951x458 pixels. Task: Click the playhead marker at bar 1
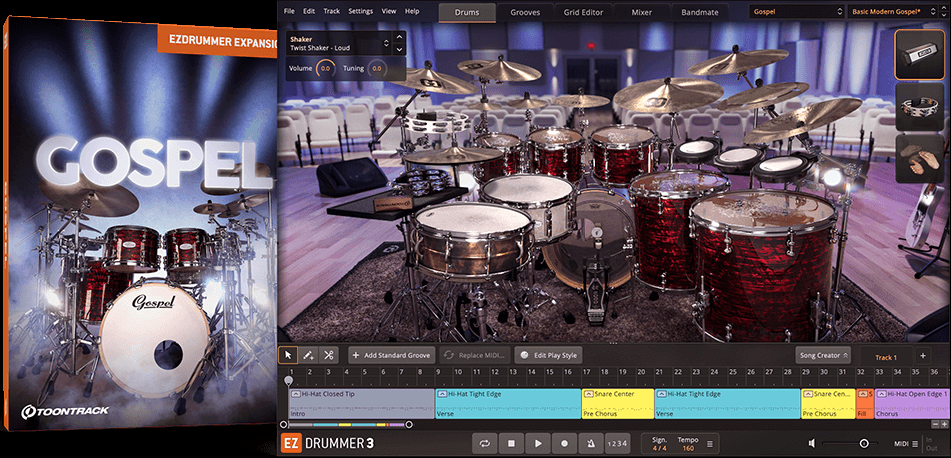(289, 381)
